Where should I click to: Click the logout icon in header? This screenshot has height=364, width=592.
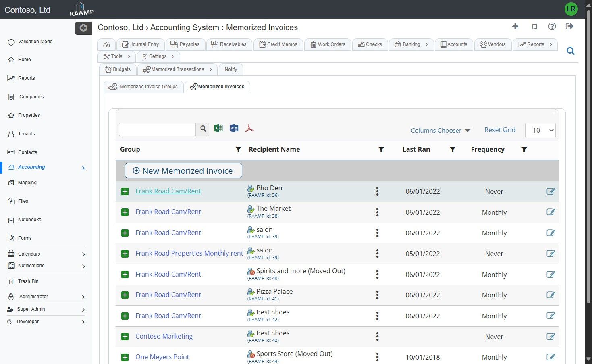pyautogui.click(x=569, y=27)
